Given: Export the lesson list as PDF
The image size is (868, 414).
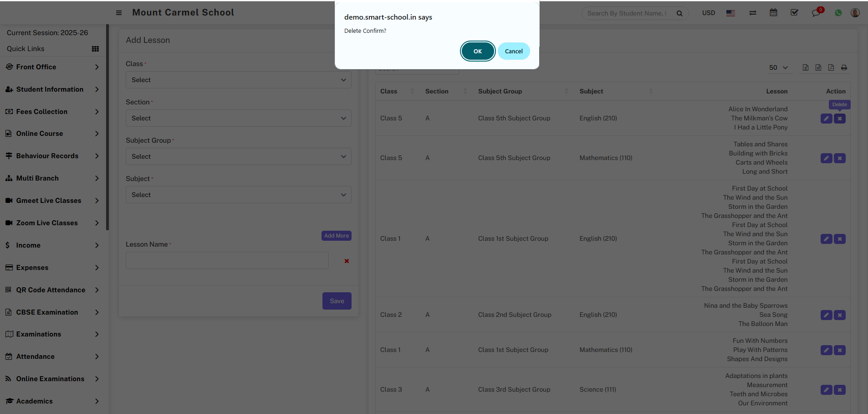Looking at the screenshot, I should coord(831,67).
